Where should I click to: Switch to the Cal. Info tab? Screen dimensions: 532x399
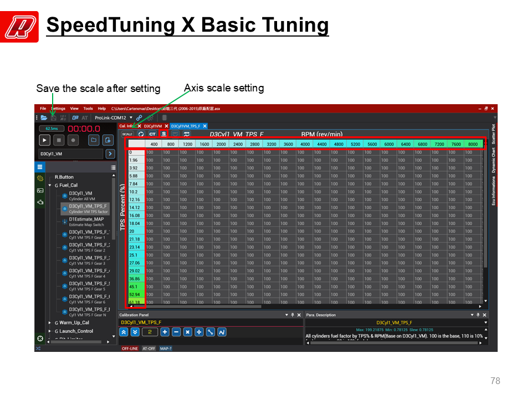point(126,126)
